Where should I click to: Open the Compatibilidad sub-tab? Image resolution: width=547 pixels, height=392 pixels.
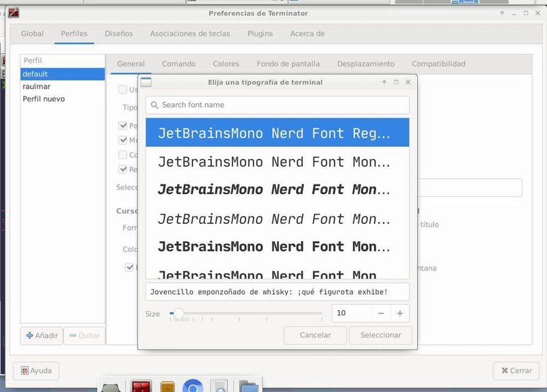click(438, 64)
